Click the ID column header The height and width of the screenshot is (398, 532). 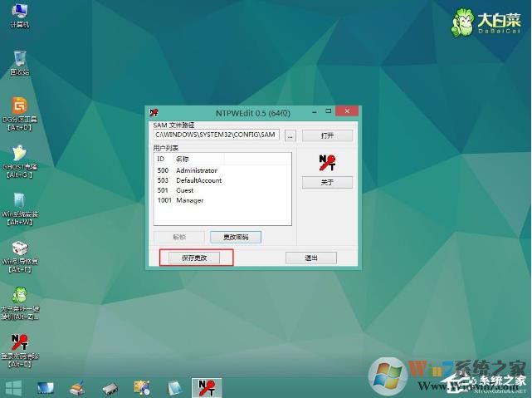164,159
